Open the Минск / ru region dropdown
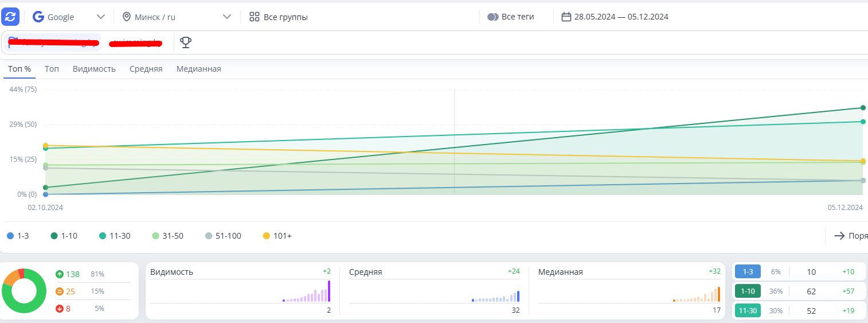 pyautogui.click(x=226, y=17)
